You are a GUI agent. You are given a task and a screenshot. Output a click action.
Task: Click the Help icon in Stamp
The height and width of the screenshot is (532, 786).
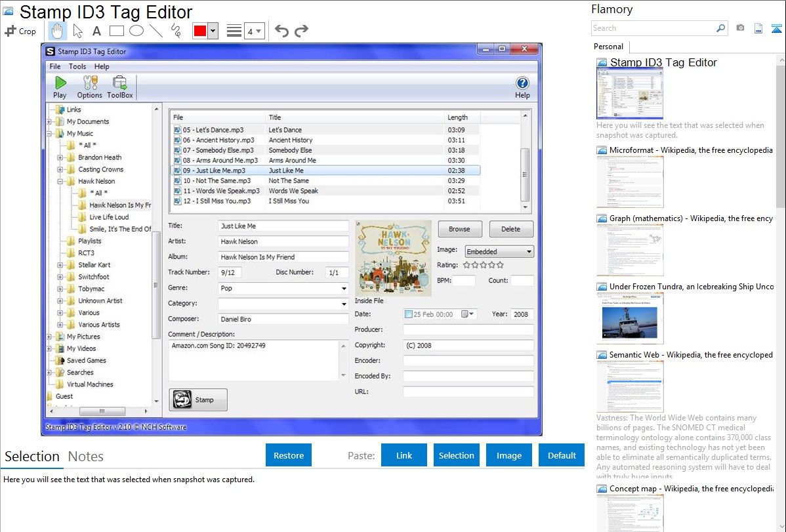(x=522, y=87)
